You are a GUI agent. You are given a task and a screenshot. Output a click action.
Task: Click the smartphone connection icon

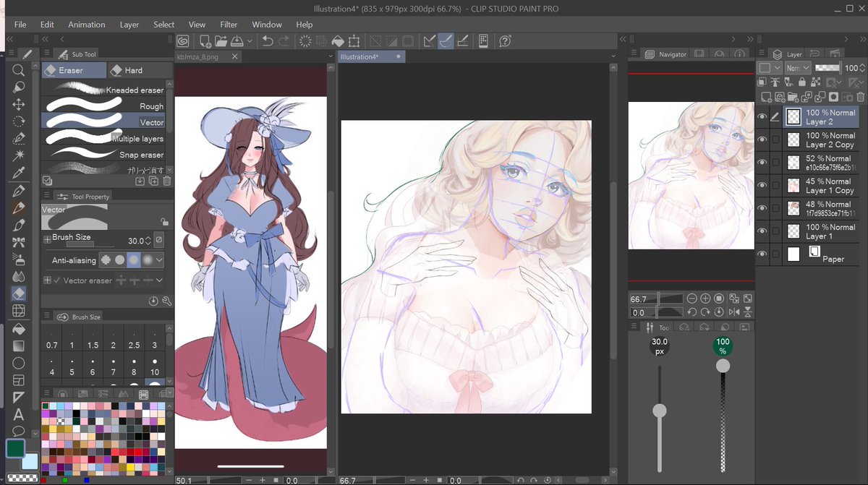tap(483, 41)
